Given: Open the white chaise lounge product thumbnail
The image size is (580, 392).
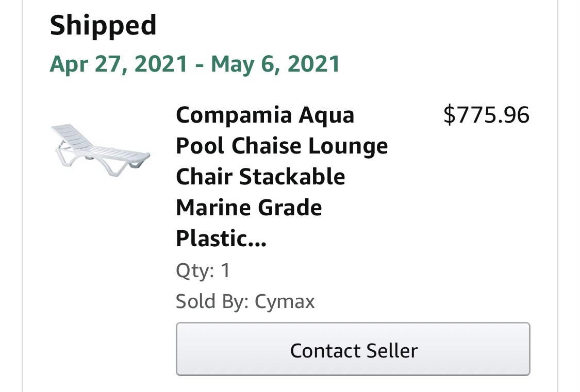Looking at the screenshot, I should pos(101,150).
